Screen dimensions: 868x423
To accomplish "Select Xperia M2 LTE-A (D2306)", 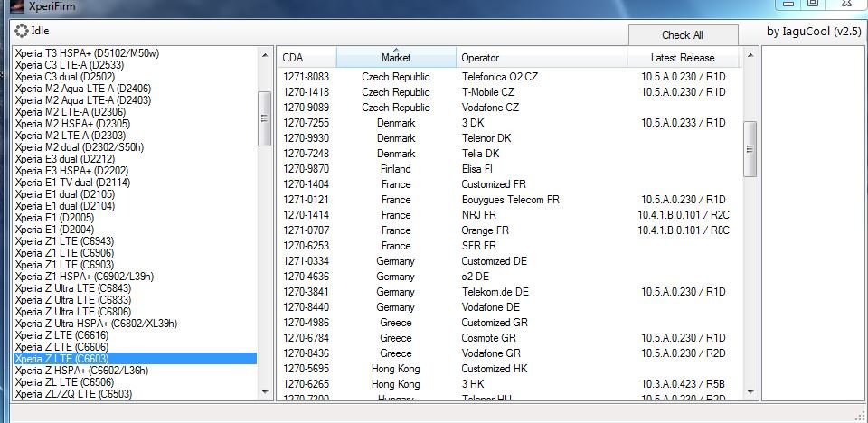I will tap(135, 112).
